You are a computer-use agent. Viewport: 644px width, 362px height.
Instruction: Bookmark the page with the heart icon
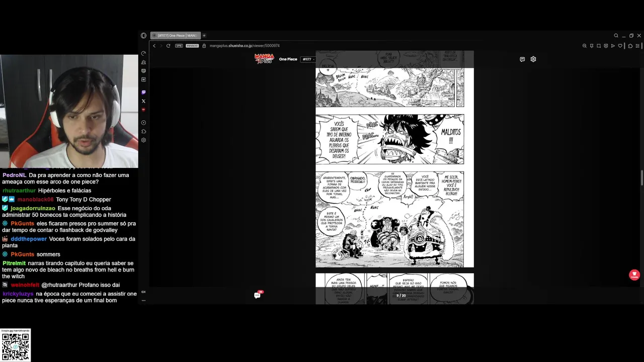[620, 46]
